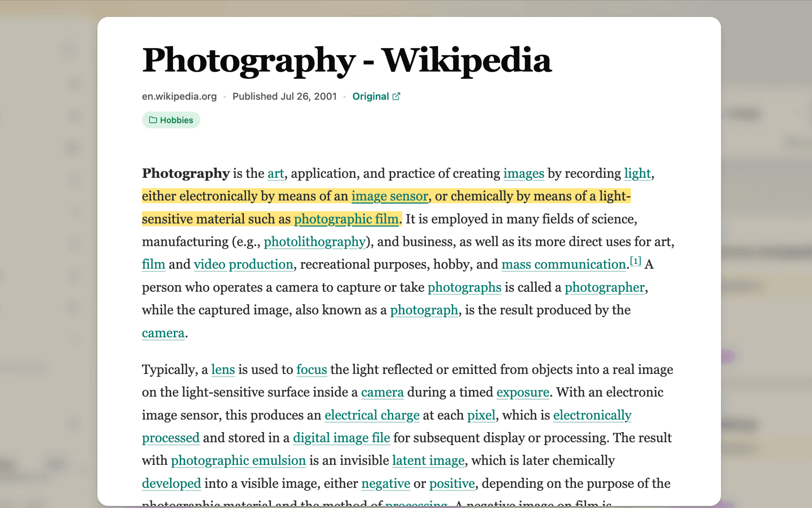Open the 'photographic film' link
812x508 pixels.
tap(346, 219)
